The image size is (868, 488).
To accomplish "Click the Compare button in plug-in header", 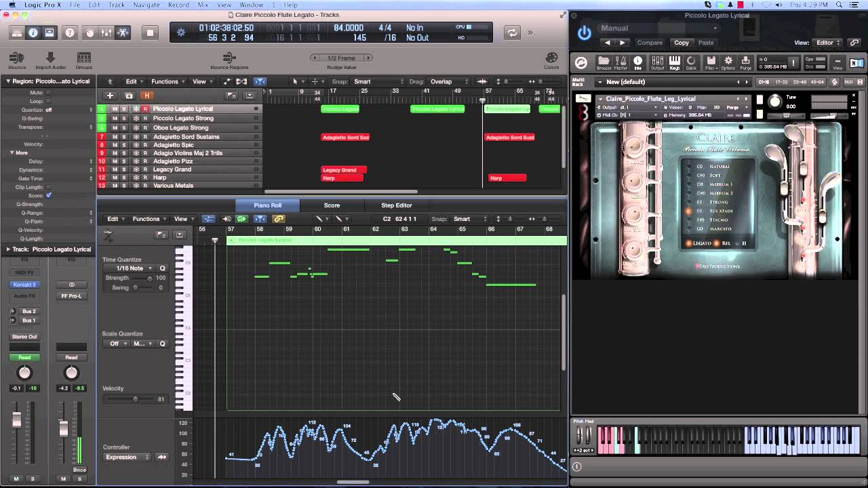I will [x=649, y=43].
